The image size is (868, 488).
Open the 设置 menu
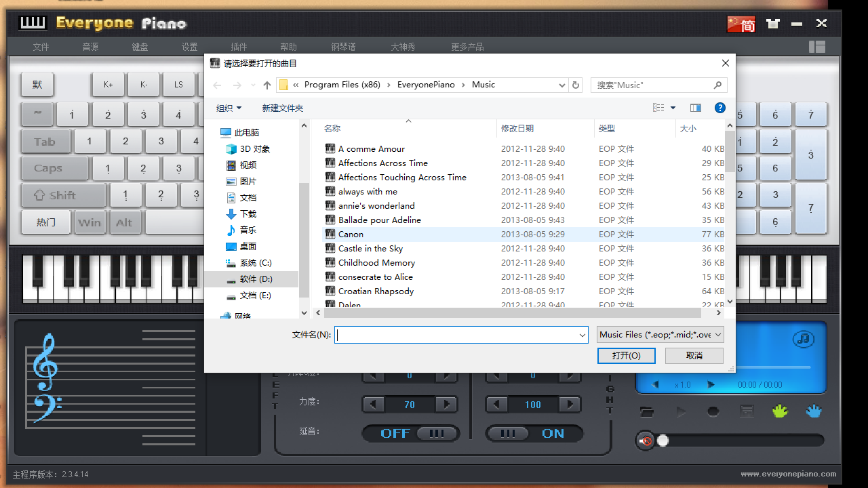189,47
